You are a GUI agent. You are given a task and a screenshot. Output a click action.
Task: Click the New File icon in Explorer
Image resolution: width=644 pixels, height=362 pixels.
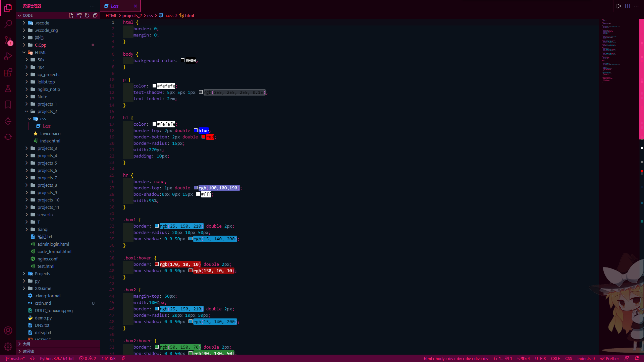71,15
